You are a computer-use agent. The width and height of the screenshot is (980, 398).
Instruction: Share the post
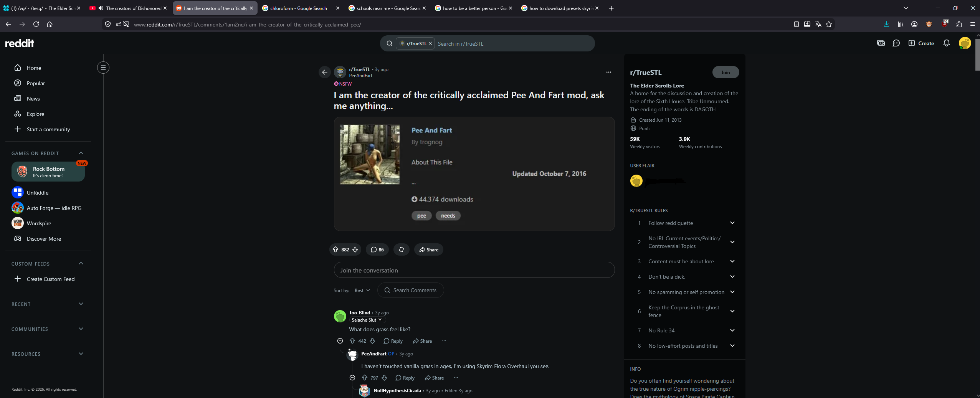[429, 249]
